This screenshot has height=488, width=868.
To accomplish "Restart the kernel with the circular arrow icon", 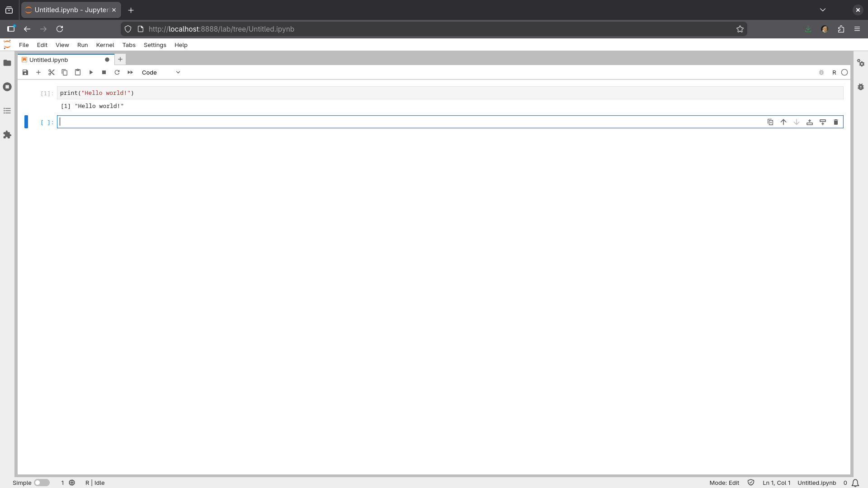I will (117, 72).
